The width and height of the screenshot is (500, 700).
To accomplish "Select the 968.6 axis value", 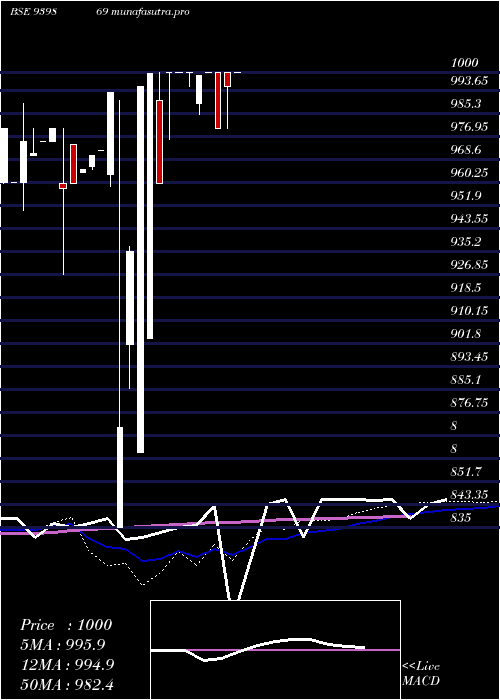I will click(466, 150).
